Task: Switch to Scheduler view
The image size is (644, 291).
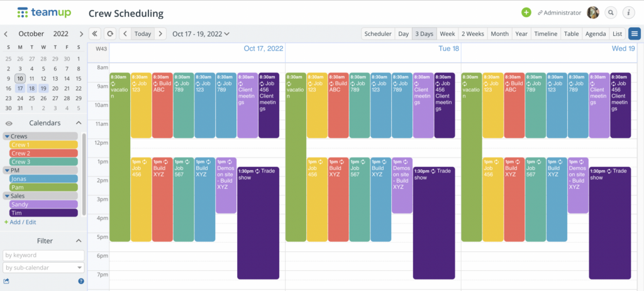Action: click(x=378, y=34)
